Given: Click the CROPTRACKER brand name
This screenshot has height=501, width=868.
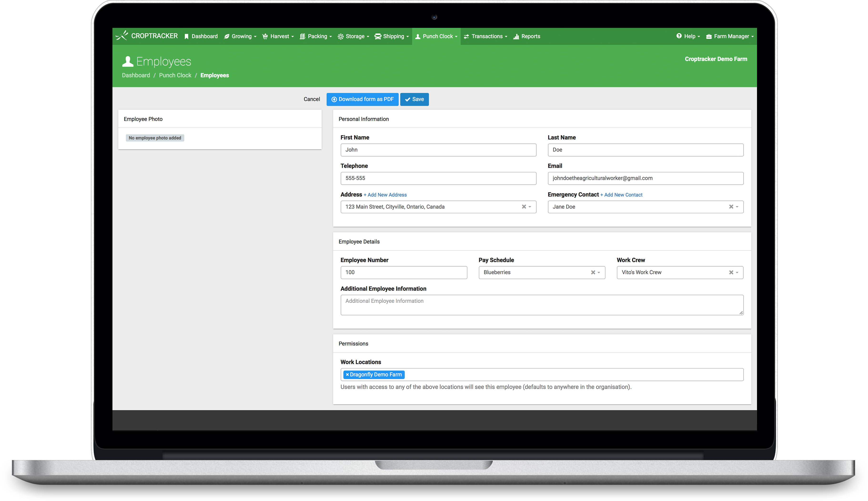Looking at the screenshot, I should pos(154,36).
